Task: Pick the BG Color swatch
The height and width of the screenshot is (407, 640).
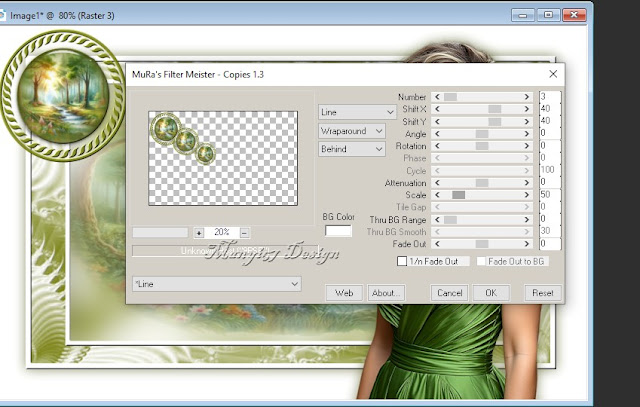Action: (x=338, y=231)
